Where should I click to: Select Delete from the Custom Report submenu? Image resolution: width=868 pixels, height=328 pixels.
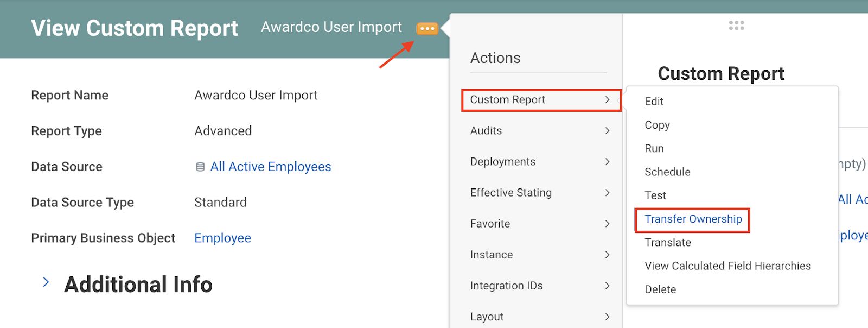(660, 289)
